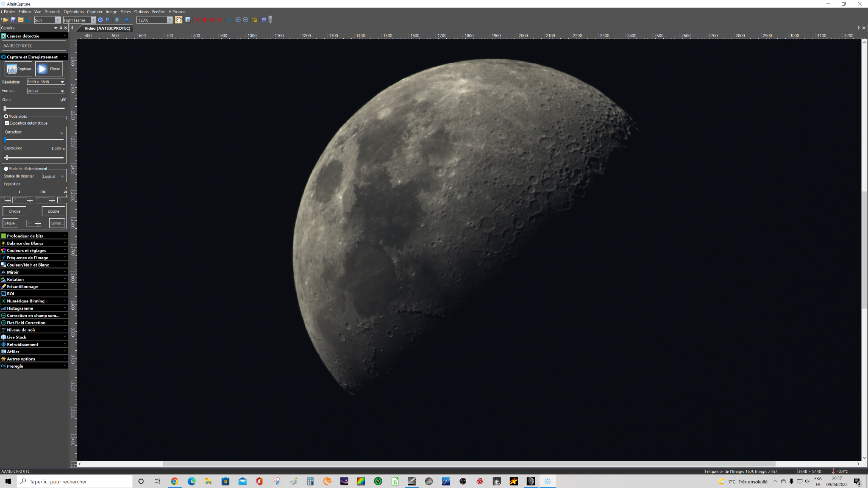
Task: Select the Mode vidéo radio button
Action: point(6,116)
